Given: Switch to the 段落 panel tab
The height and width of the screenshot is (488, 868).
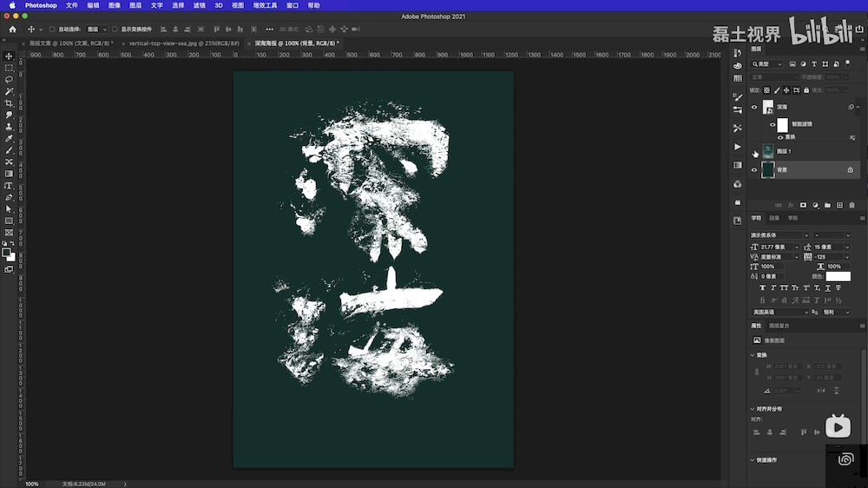Looking at the screenshot, I should [x=774, y=218].
